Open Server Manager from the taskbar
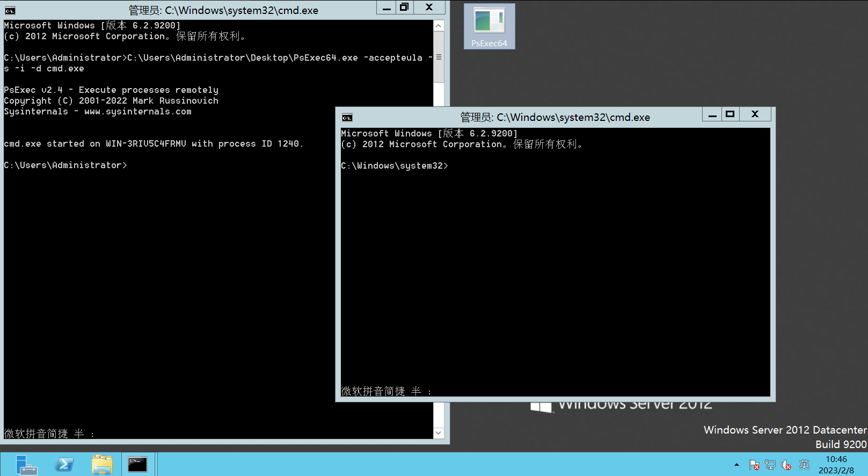 [25, 465]
